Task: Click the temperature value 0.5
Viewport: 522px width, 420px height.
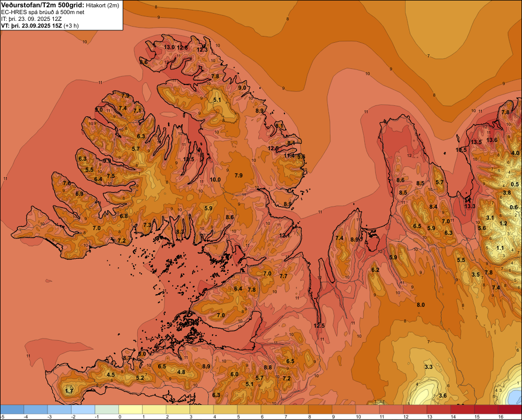Action: tap(515, 184)
